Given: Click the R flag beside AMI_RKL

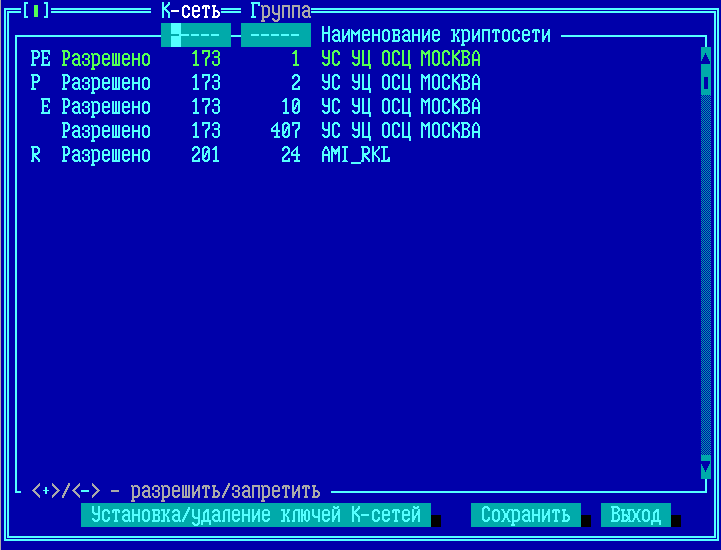Looking at the screenshot, I should click(x=36, y=155).
